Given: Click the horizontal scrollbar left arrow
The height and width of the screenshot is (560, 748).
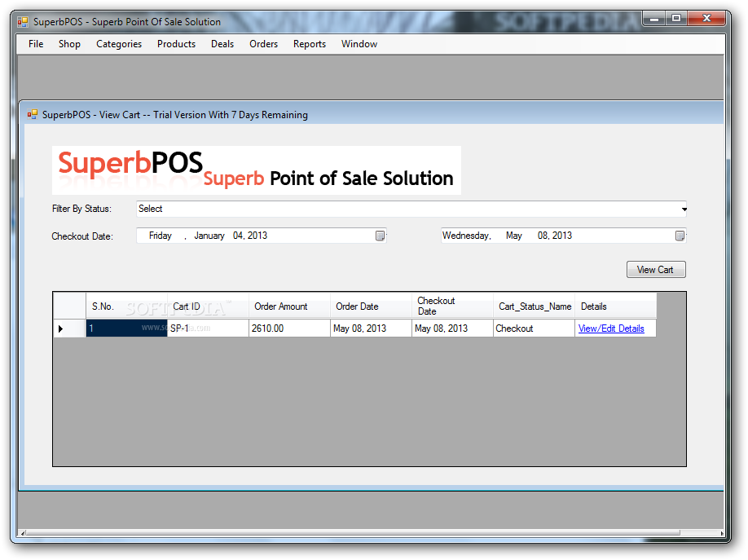Looking at the screenshot, I should tap(23, 533).
